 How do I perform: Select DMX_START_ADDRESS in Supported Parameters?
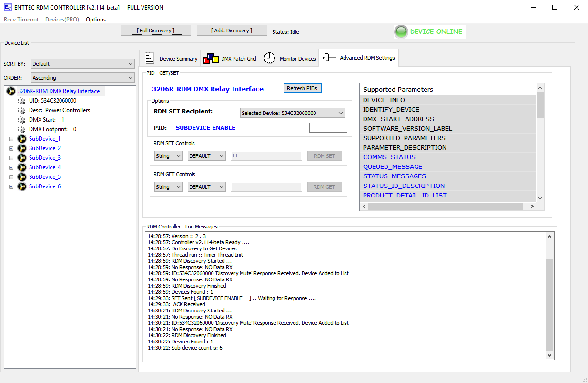[398, 119]
